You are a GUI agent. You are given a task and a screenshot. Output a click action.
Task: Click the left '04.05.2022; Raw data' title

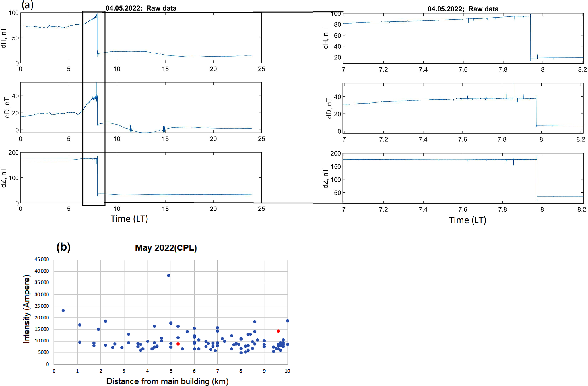pyautogui.click(x=141, y=8)
